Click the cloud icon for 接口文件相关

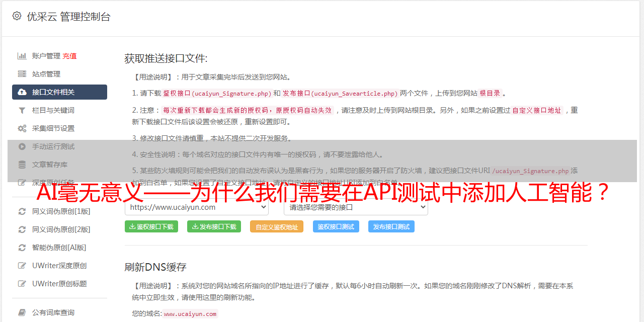[x=22, y=92]
